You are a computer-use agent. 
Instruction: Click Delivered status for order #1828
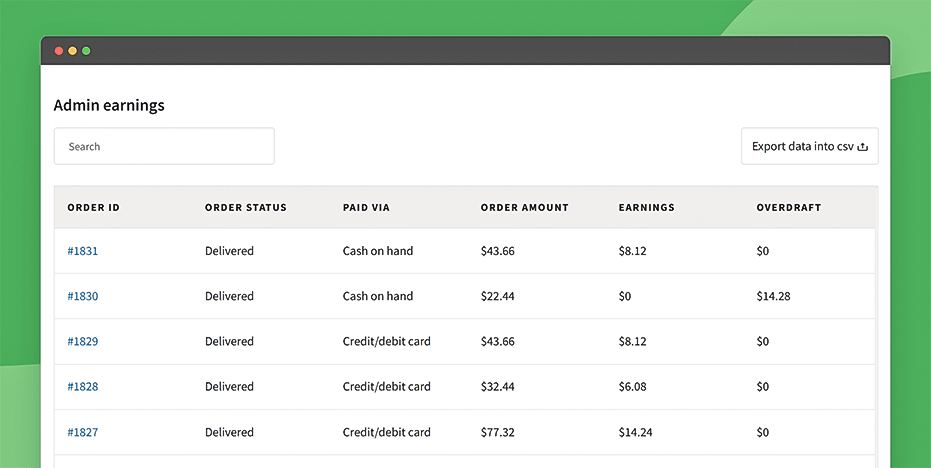pos(229,387)
